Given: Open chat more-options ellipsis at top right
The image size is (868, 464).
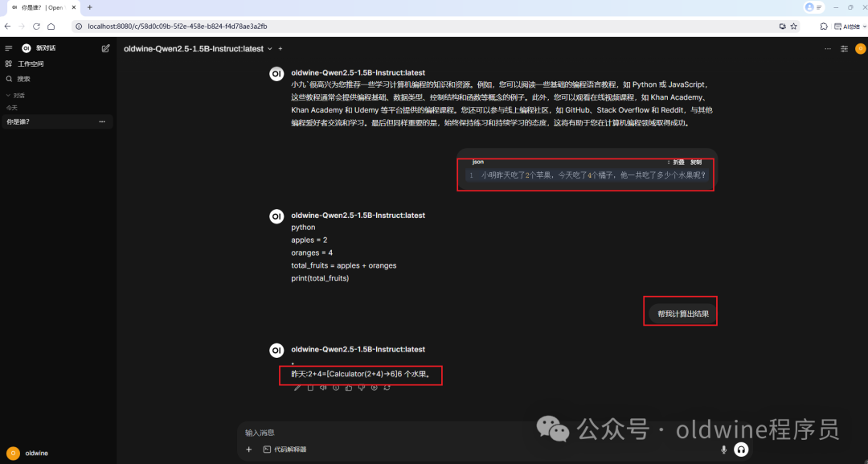Looking at the screenshot, I should click(x=828, y=49).
